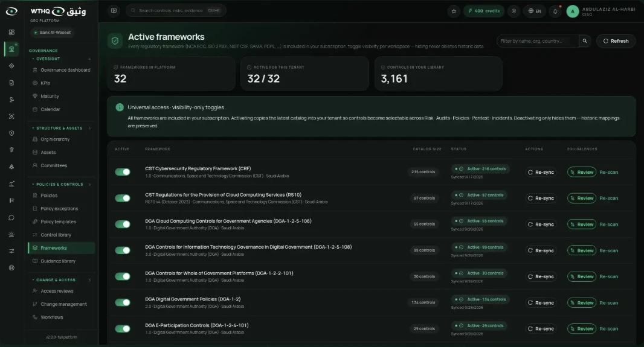The width and height of the screenshot is (644, 347).
Task: Open the Bank Al-Waseet workspace selector
Action: point(52,33)
